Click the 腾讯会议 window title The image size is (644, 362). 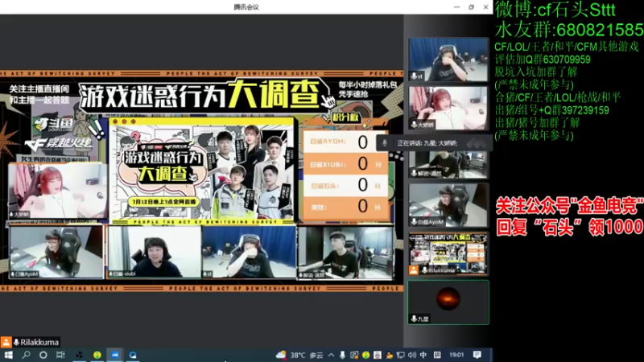[x=246, y=7]
